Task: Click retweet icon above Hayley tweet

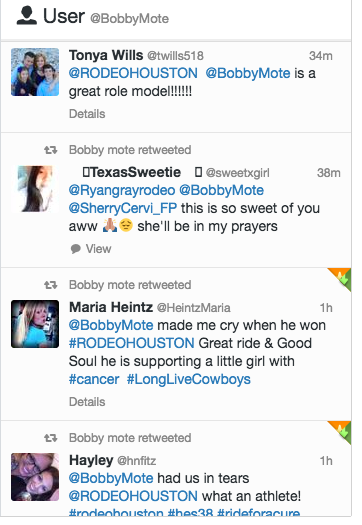Action: (x=51, y=438)
